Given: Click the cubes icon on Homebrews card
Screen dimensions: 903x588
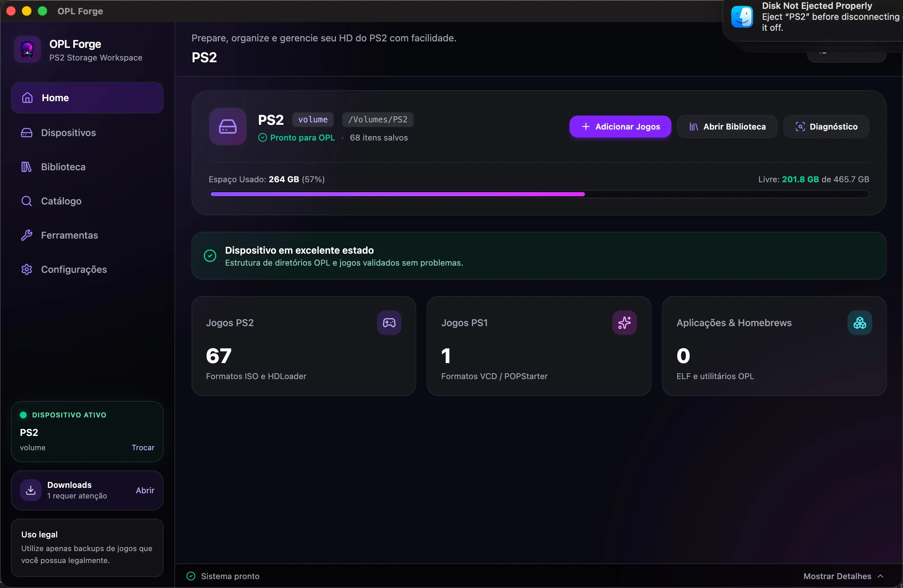Looking at the screenshot, I should click(x=859, y=323).
